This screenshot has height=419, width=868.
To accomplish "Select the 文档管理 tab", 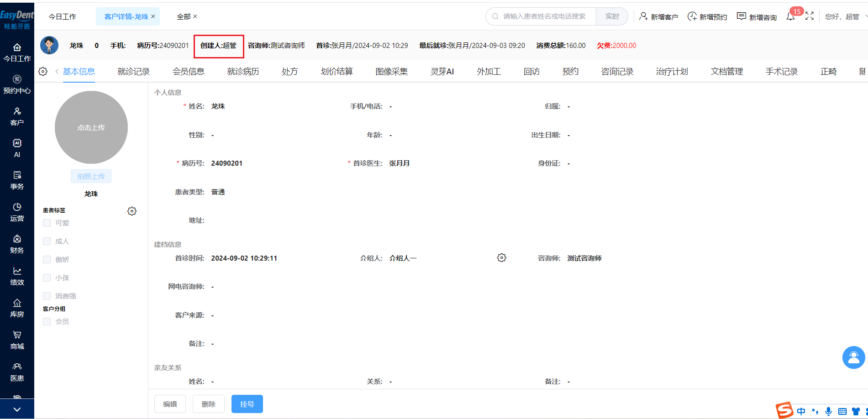I will 726,72.
